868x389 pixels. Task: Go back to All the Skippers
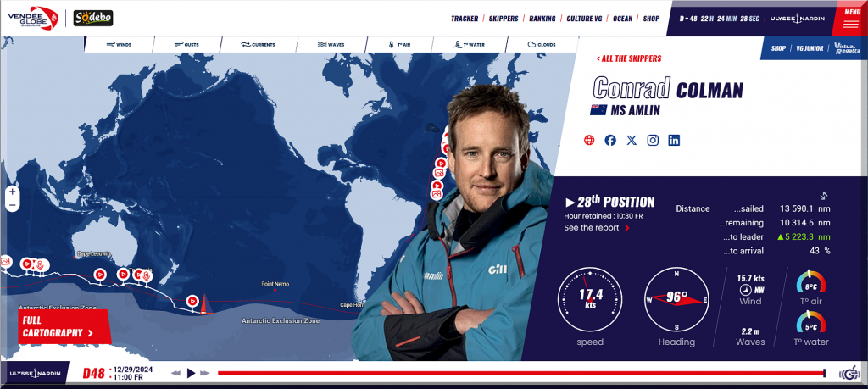pos(629,58)
